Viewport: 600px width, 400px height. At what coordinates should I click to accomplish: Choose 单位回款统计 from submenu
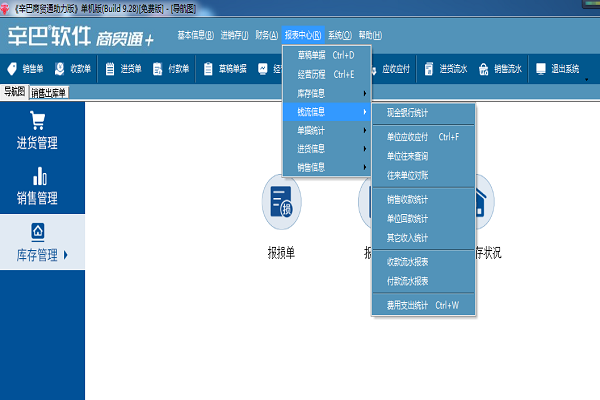click(424, 219)
